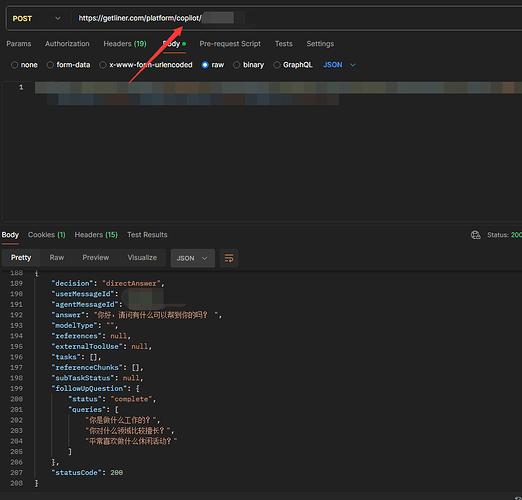Switch response to Preview view
522x500 pixels.
[96, 257]
